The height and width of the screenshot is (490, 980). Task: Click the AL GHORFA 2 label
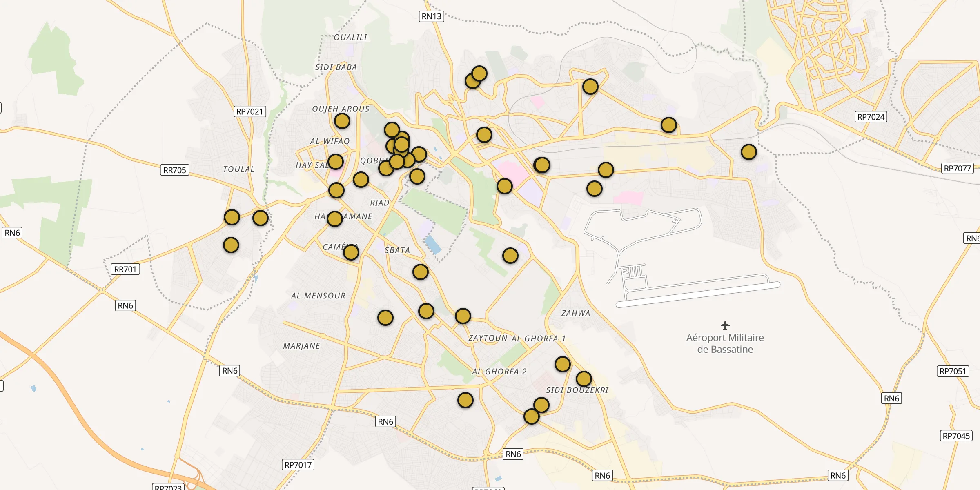499,372
